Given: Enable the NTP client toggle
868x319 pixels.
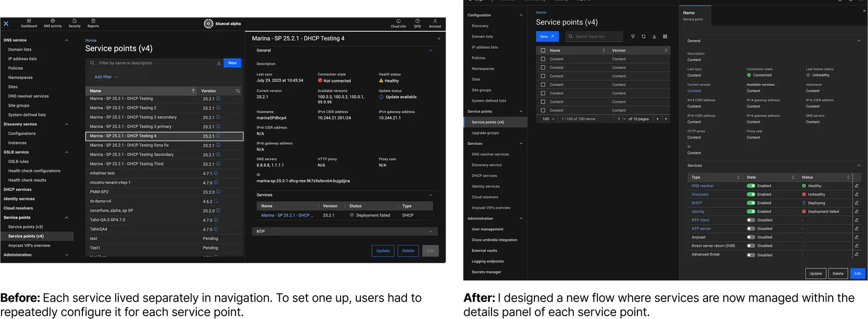Looking at the screenshot, I should (x=751, y=220).
